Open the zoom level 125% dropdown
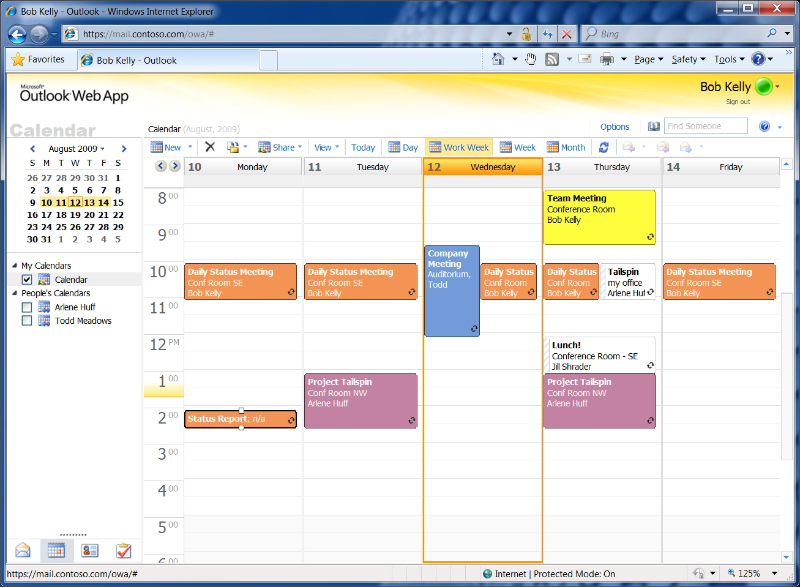This screenshot has width=800, height=587. [x=774, y=574]
